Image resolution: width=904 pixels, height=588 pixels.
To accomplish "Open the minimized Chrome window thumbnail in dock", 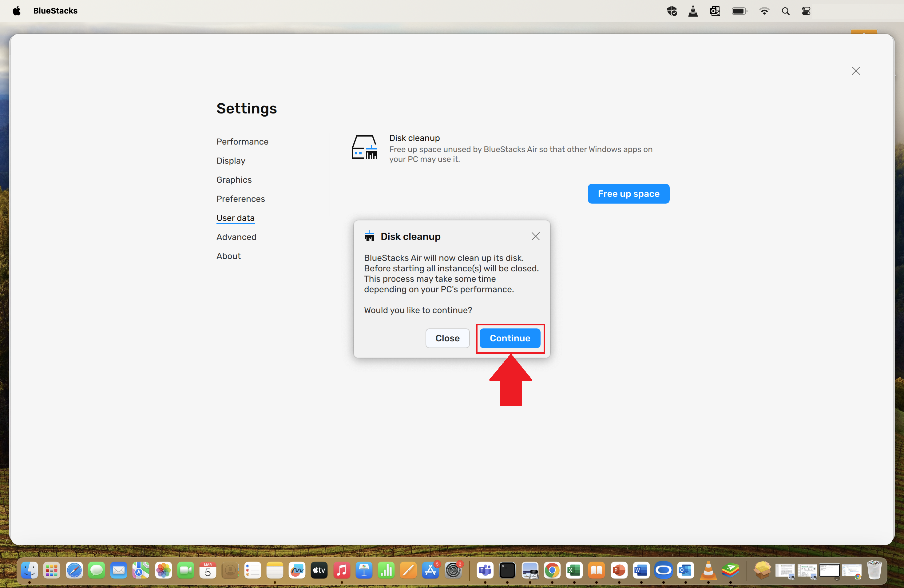I will pyautogui.click(x=851, y=571).
